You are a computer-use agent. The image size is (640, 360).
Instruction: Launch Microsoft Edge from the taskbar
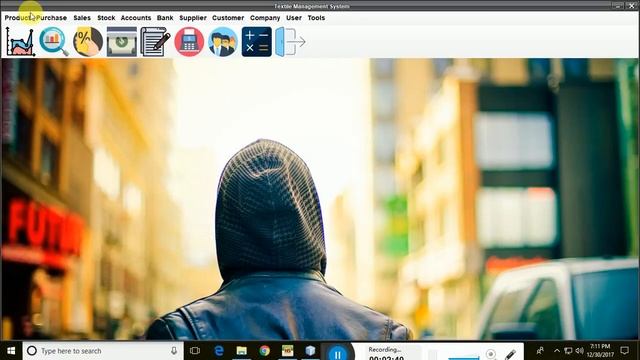219,351
